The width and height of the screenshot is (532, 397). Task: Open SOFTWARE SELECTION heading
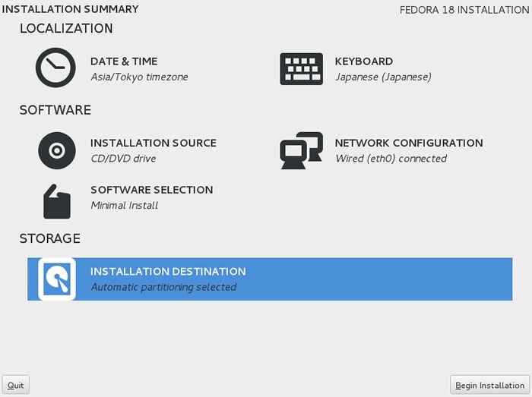(152, 190)
